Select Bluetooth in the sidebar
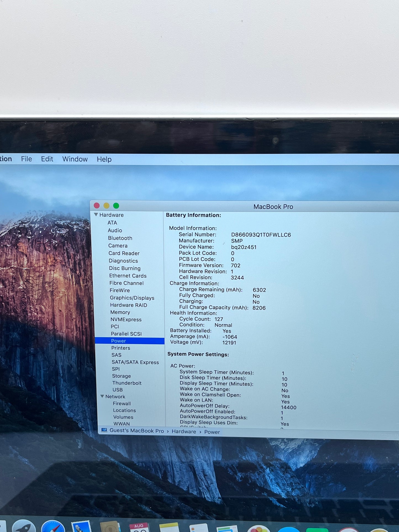 coord(120,238)
